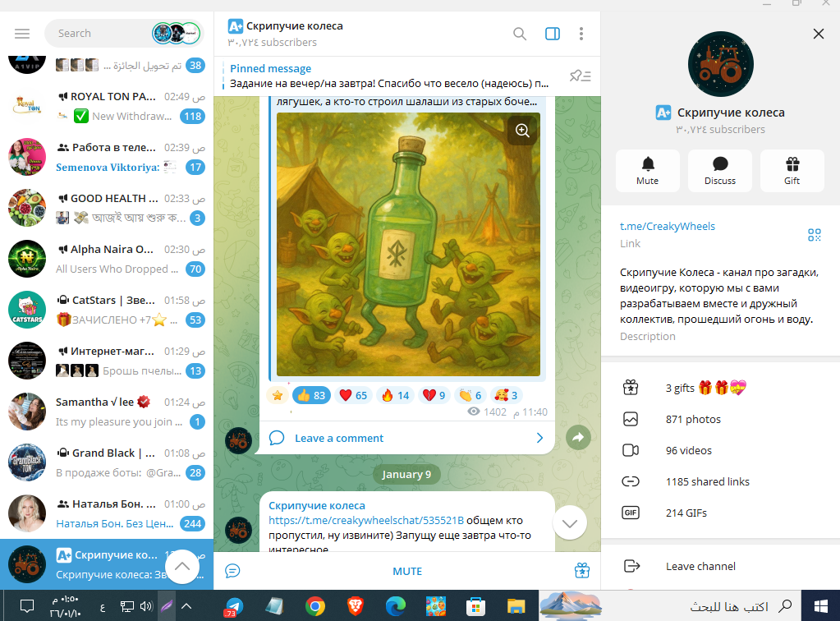The height and width of the screenshot is (621, 840).
Task: Toggle clapping hands reaction with 6
Action: [x=470, y=395]
